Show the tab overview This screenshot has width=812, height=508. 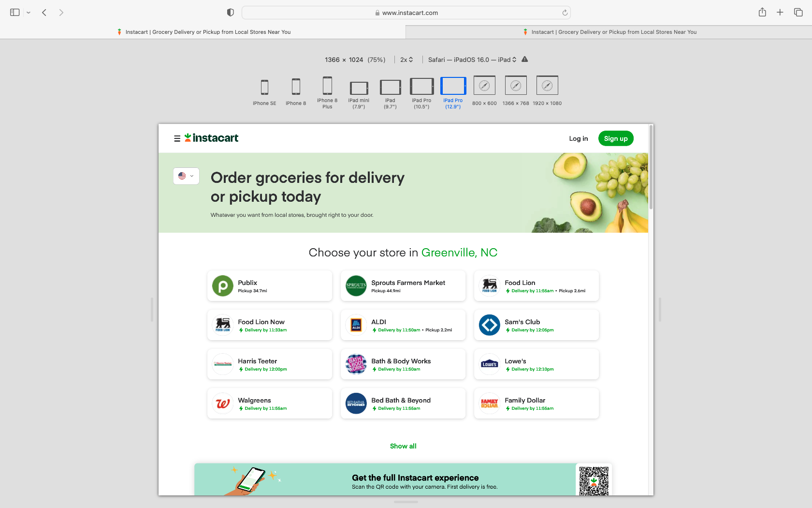[x=798, y=13]
